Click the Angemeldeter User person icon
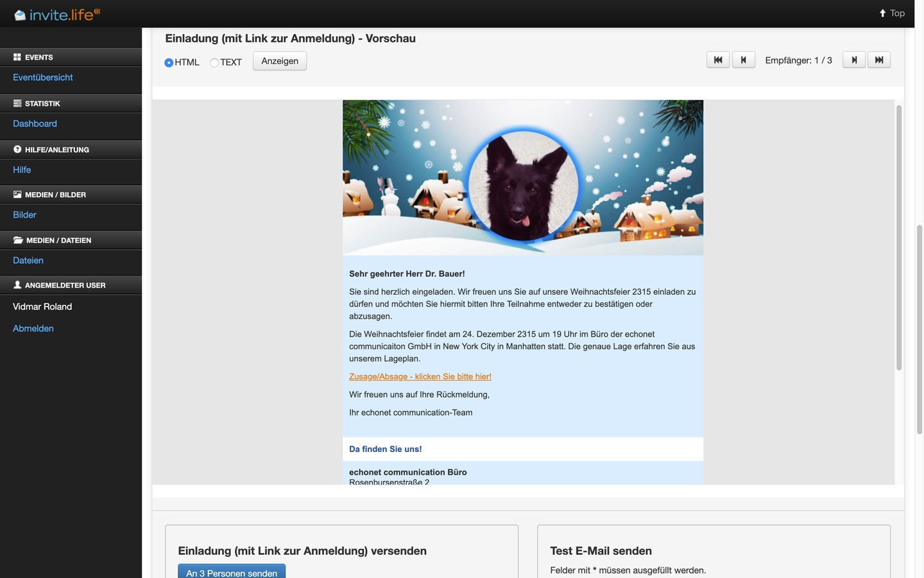This screenshot has width=924, height=578. pyautogui.click(x=17, y=285)
